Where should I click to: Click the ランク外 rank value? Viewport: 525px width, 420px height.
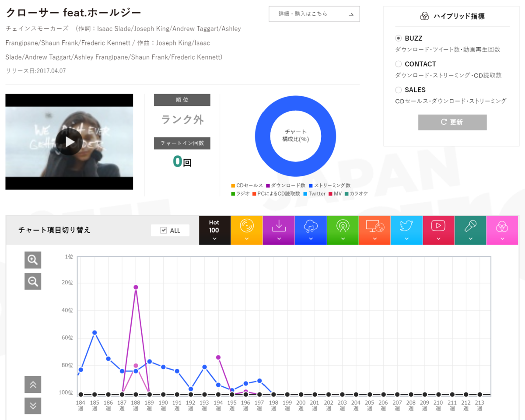click(182, 119)
